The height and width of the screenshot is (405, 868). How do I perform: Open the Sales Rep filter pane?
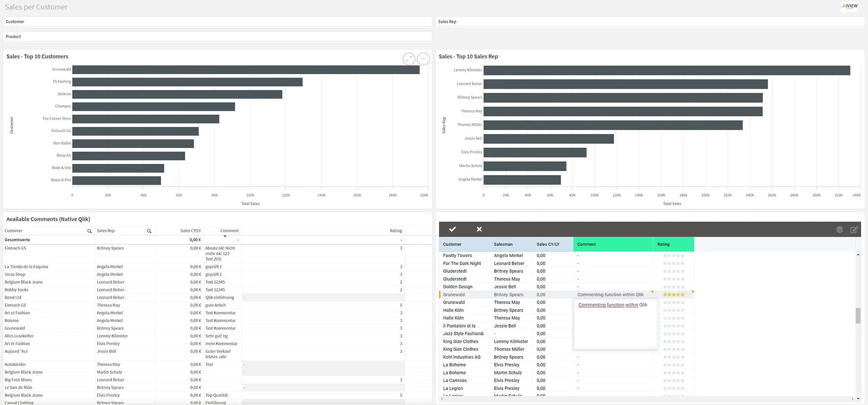click(650, 22)
